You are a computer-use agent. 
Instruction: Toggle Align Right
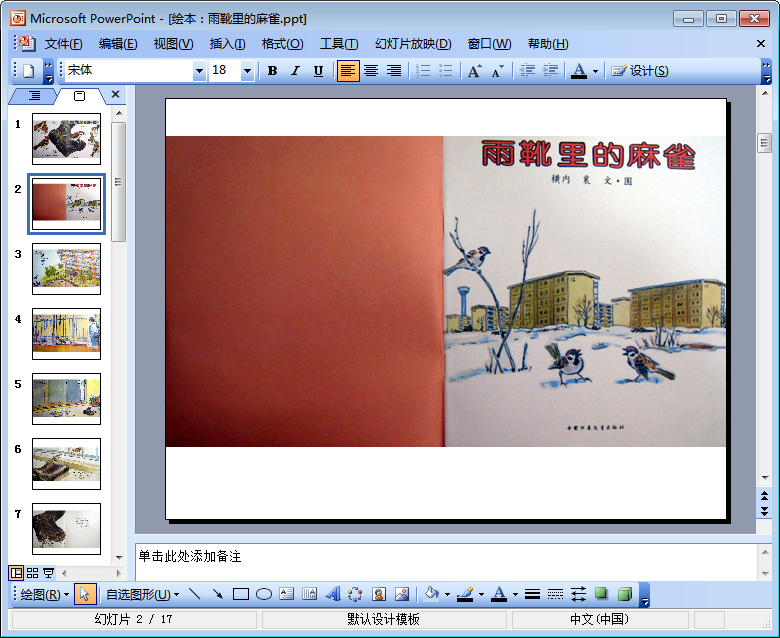coord(394,71)
